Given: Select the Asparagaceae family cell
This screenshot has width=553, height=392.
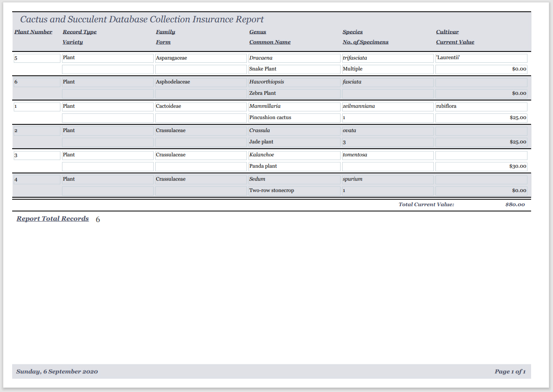Looking at the screenshot, I should pos(201,58).
